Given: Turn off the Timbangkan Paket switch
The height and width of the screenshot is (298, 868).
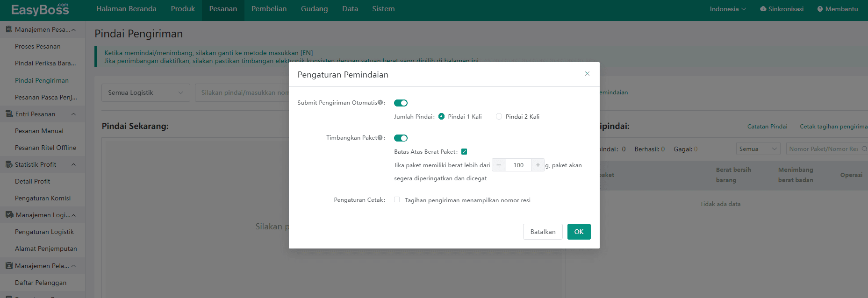Looking at the screenshot, I should tap(401, 138).
